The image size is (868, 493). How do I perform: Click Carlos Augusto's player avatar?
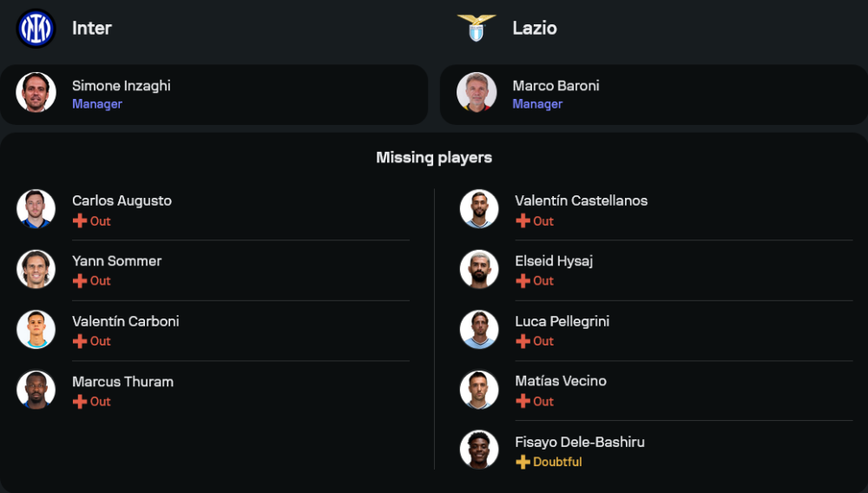click(36, 209)
